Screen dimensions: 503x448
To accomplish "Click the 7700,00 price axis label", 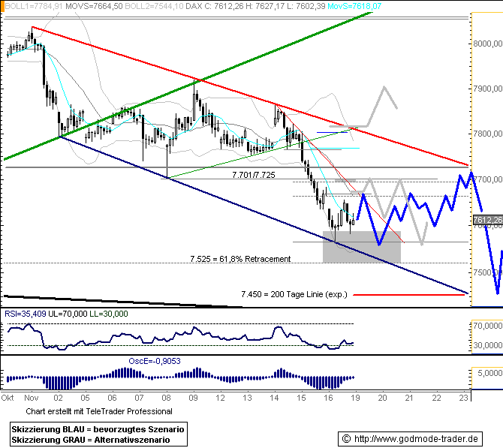I will (488, 179).
